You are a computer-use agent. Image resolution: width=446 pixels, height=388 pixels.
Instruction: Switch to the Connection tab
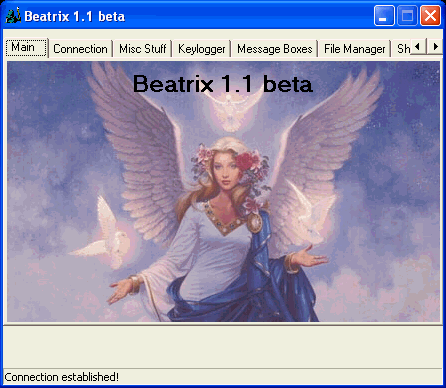[x=80, y=49]
